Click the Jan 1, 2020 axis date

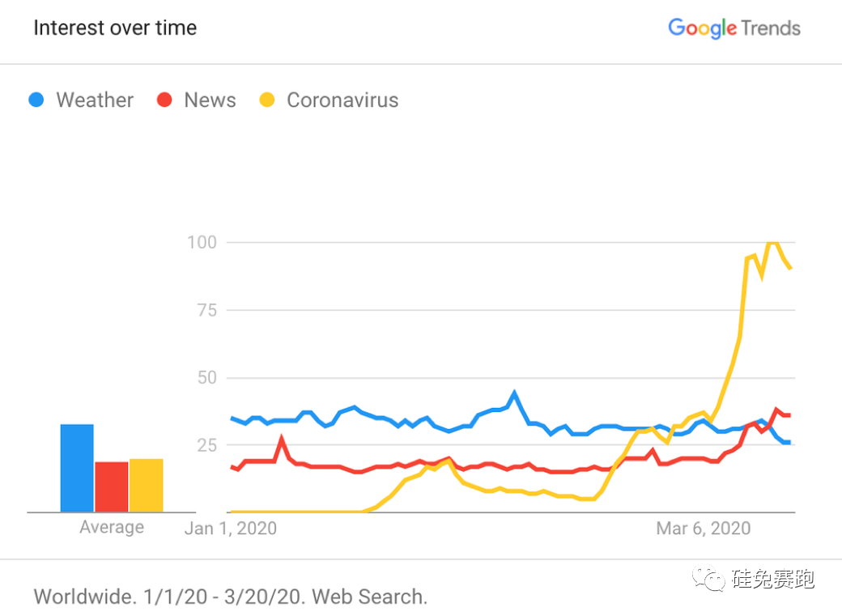(230, 529)
